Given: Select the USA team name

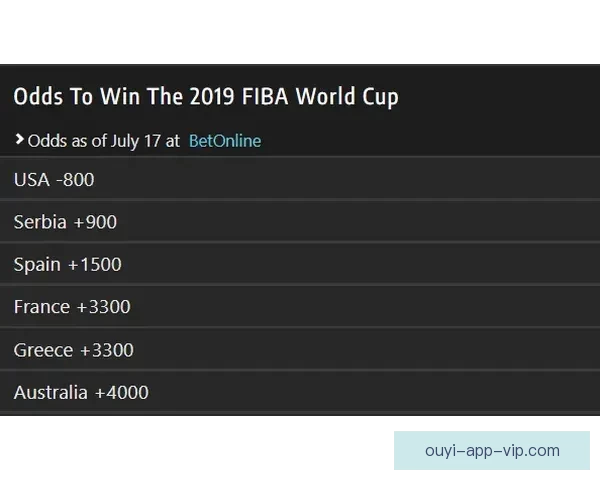Looking at the screenshot, I should click(x=31, y=180).
